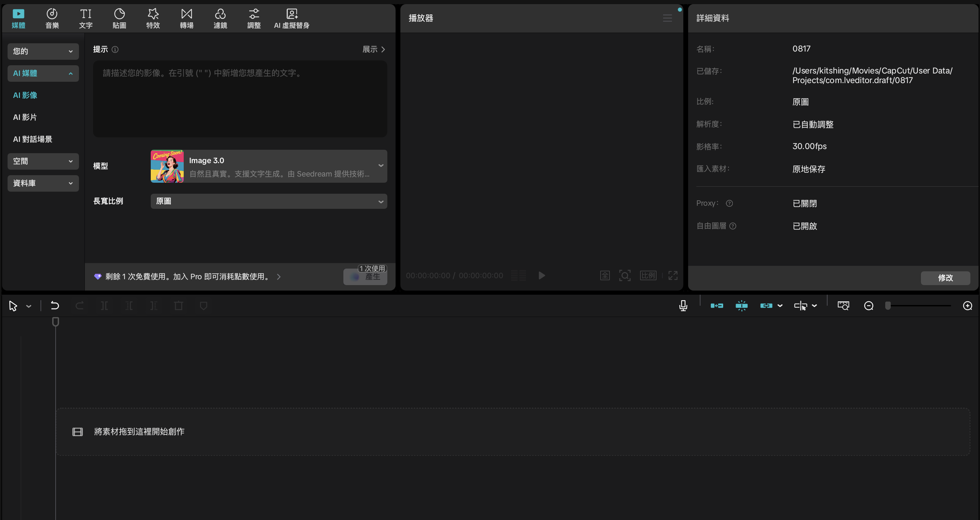
Task: Open the Image 3.0 model dropdown
Action: click(269, 166)
